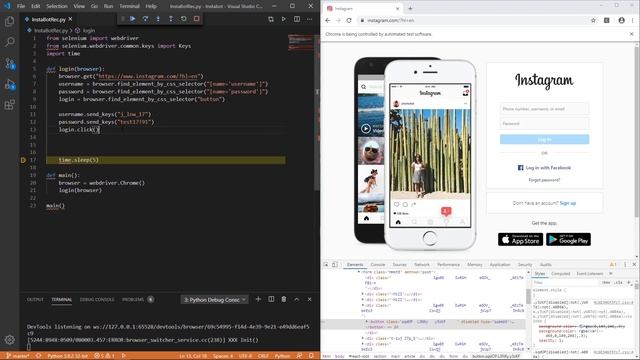Close the DevTools panel
The height and width of the screenshot is (360, 640).
[x=634, y=264]
